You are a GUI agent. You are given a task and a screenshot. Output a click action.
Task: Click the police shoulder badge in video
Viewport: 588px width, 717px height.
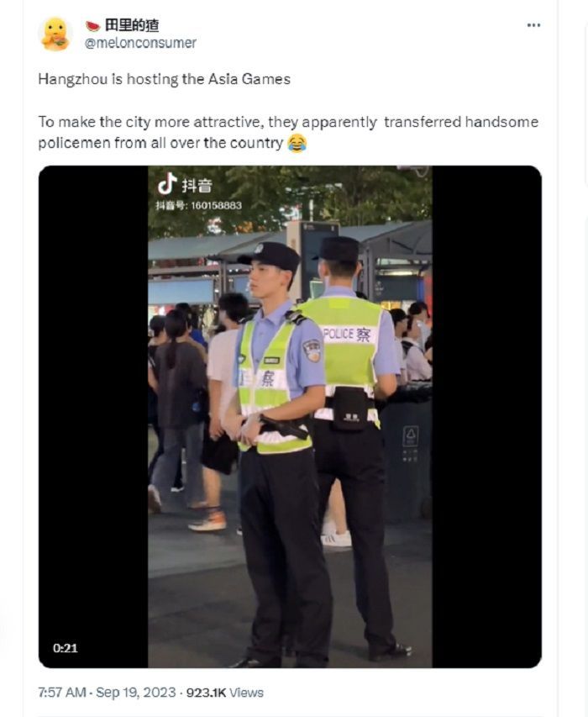tap(312, 351)
